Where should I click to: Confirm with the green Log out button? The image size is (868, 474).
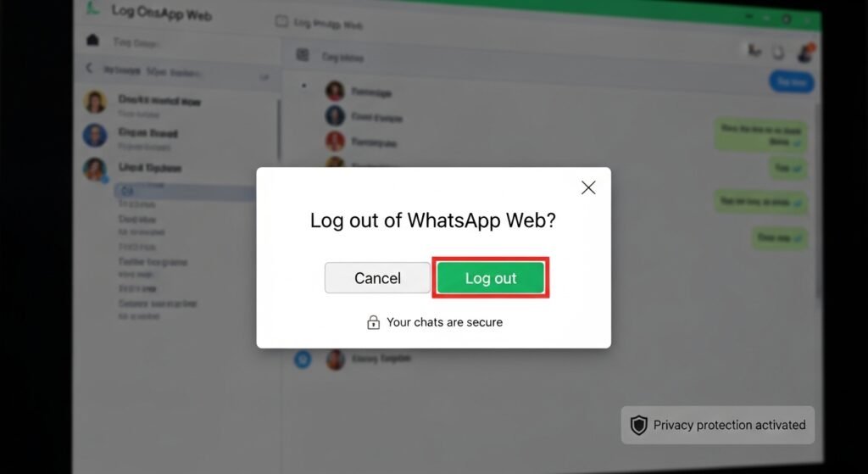click(x=491, y=277)
